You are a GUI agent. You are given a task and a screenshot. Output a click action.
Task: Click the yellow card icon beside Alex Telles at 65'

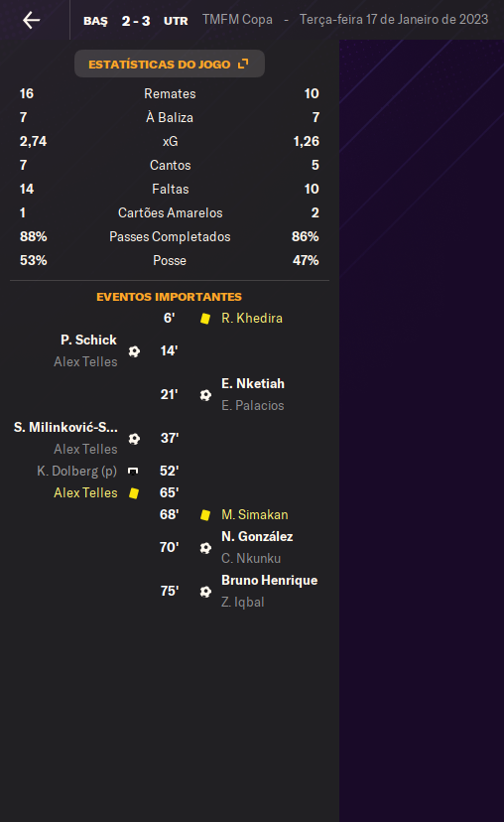(x=134, y=492)
